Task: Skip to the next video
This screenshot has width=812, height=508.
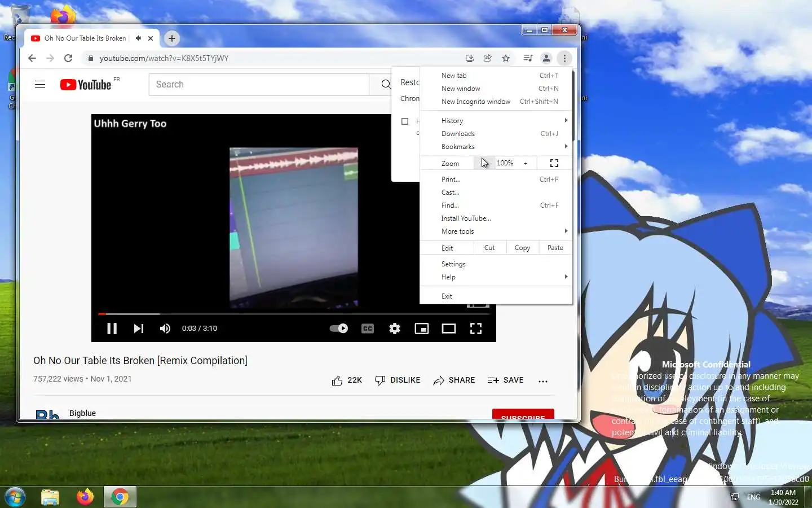Action: coord(139,329)
